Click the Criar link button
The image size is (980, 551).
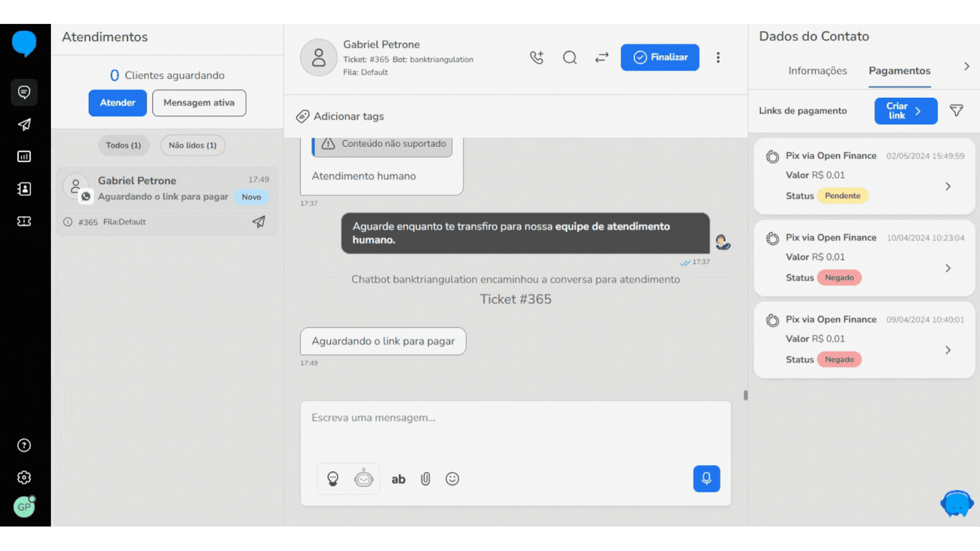pos(905,111)
